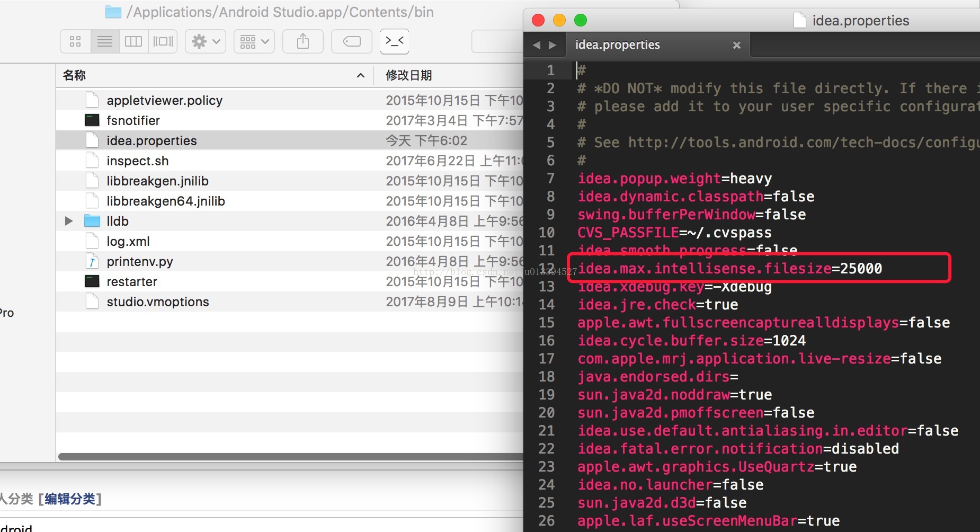Switch Finder to cover flow view
Image resolution: width=980 pixels, height=532 pixels.
coord(163,41)
